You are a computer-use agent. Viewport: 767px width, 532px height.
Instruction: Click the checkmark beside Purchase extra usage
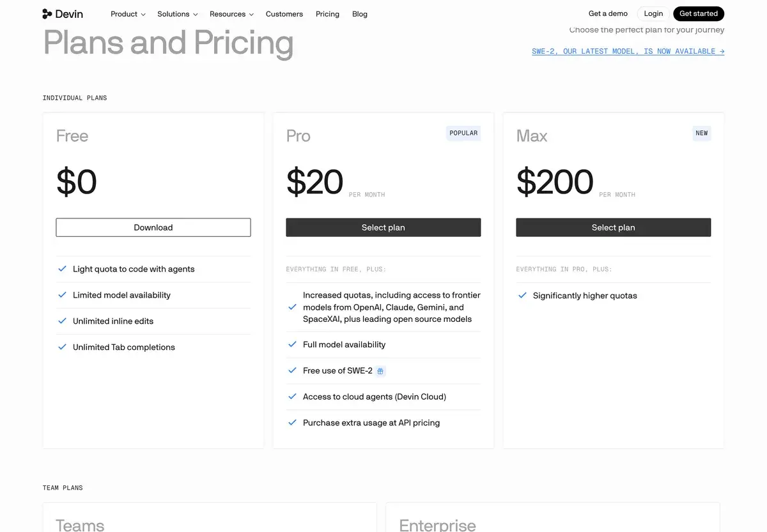click(x=292, y=423)
